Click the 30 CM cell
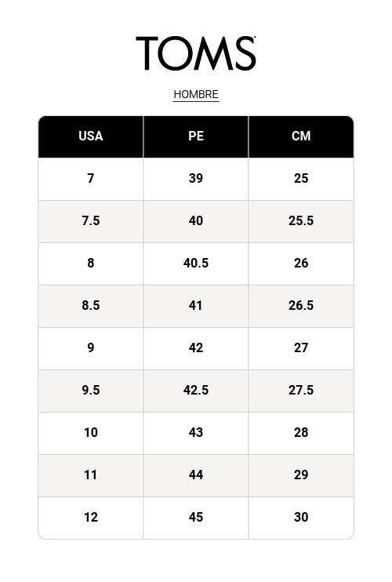This screenshot has width=392, height=582. coord(301,518)
